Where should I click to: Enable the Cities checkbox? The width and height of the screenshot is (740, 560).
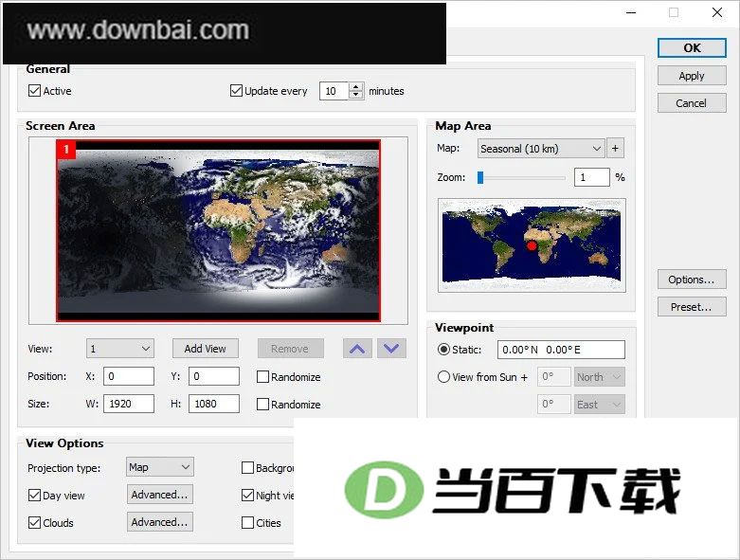tap(247, 523)
